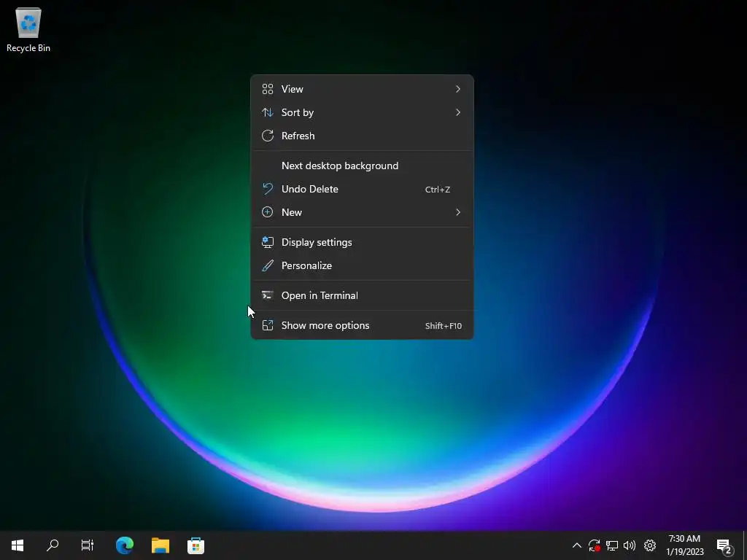Choose Sort by in the context menu
This screenshot has width=747, height=560.
coord(362,112)
